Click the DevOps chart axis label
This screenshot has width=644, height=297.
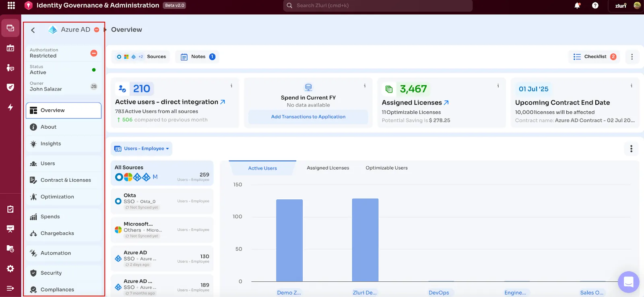click(x=439, y=293)
